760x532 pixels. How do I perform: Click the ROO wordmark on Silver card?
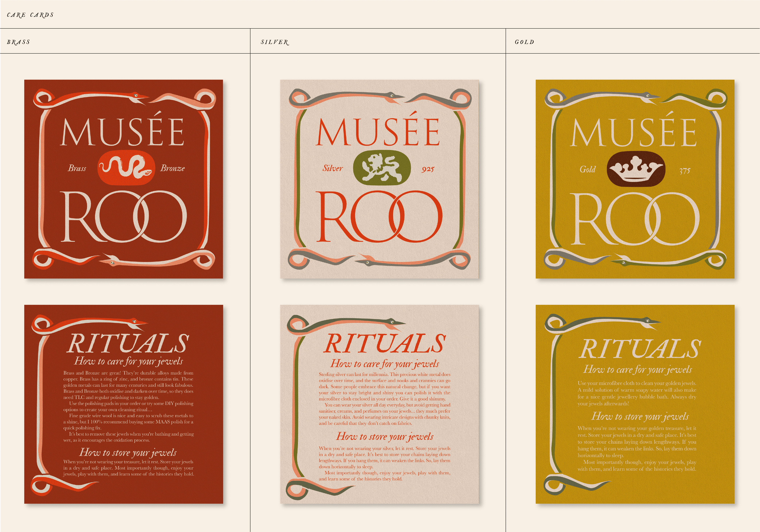click(379, 217)
